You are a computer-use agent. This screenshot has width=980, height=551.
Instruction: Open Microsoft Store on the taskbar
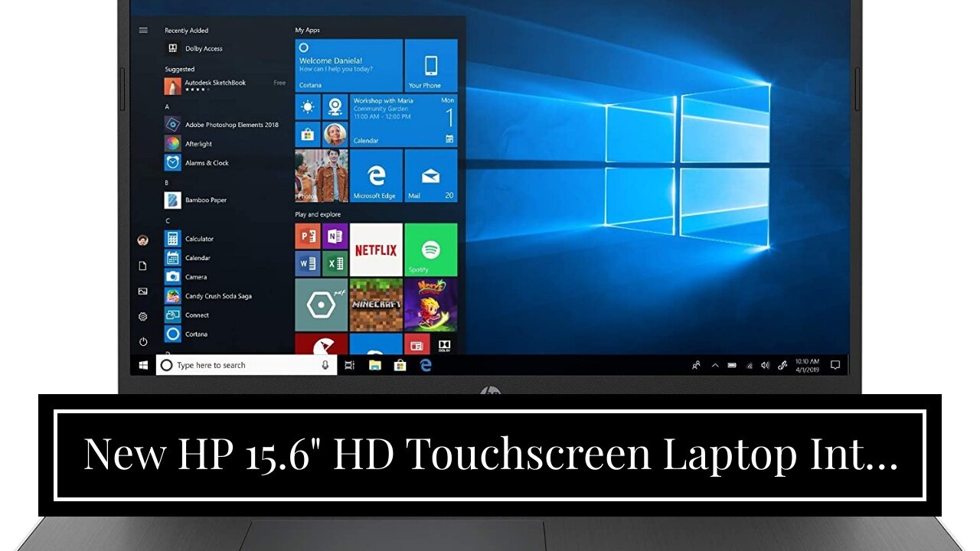tap(400, 365)
